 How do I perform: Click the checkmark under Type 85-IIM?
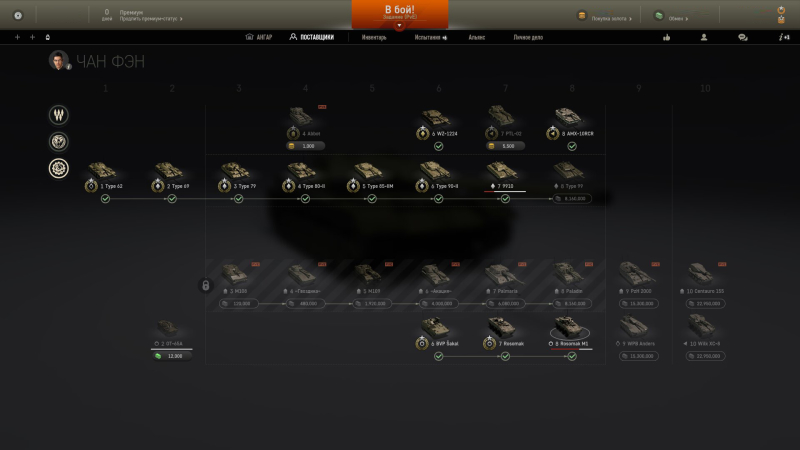(x=372, y=199)
